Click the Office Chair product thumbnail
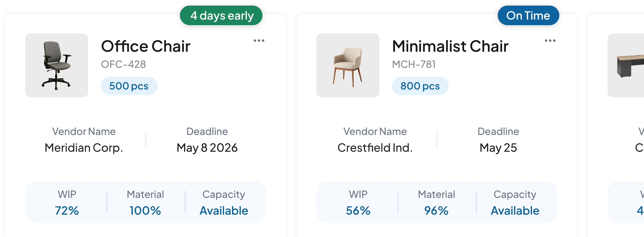This screenshot has height=237, width=644. (57, 65)
